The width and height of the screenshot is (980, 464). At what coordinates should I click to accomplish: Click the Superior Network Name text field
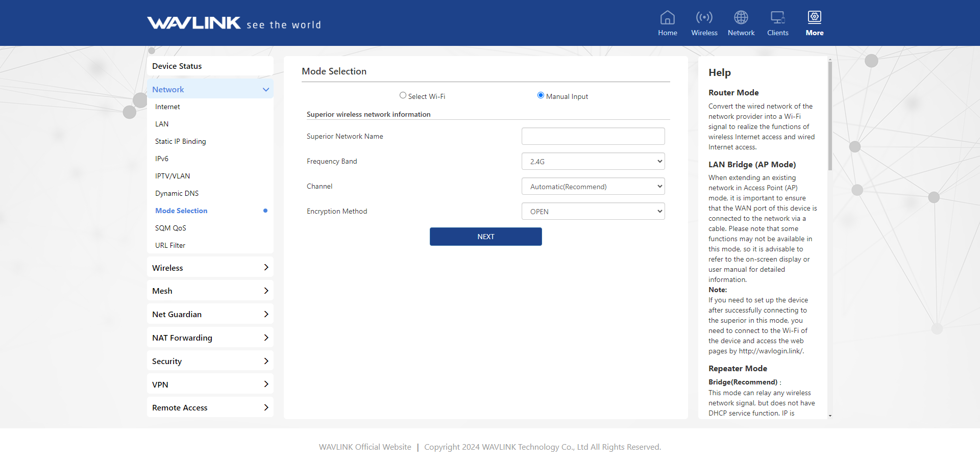pos(593,136)
